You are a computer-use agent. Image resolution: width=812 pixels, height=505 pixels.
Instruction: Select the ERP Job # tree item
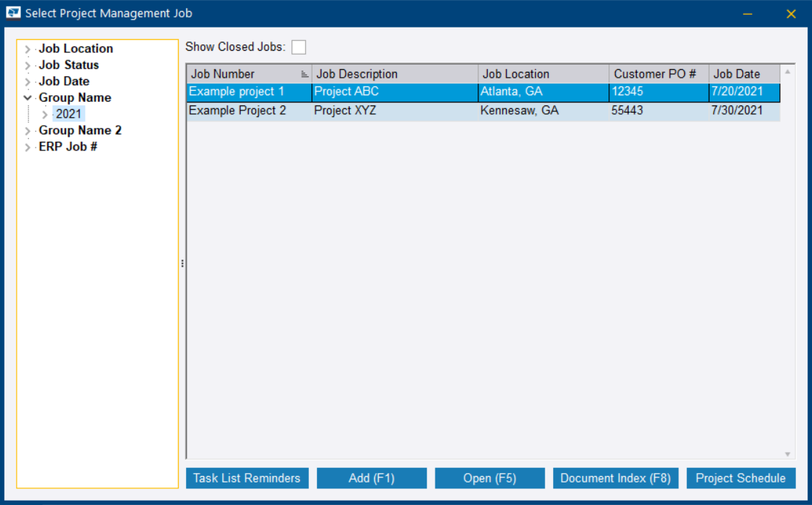pyautogui.click(x=68, y=147)
